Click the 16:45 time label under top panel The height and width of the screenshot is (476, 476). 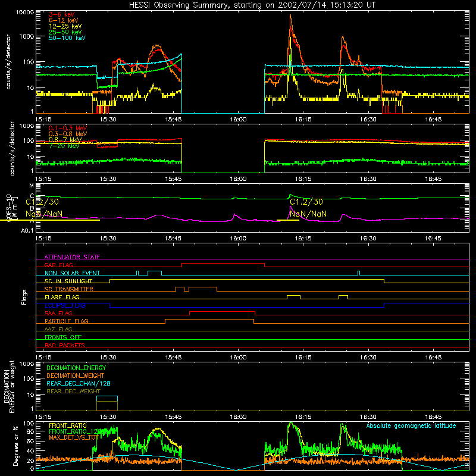pos(433,120)
